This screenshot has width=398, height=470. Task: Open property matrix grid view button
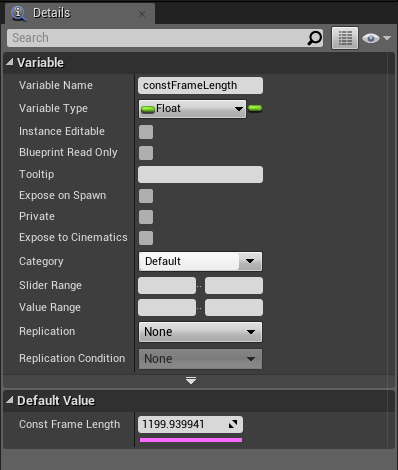tap(345, 38)
